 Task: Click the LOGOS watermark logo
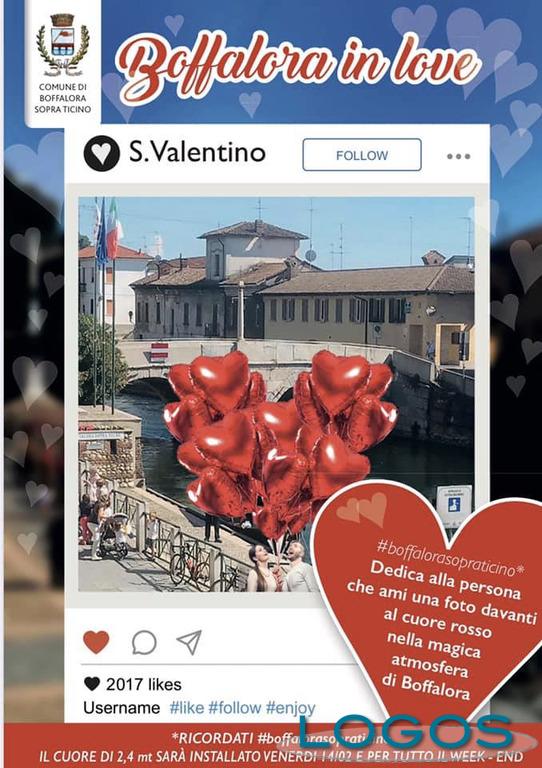(406, 733)
